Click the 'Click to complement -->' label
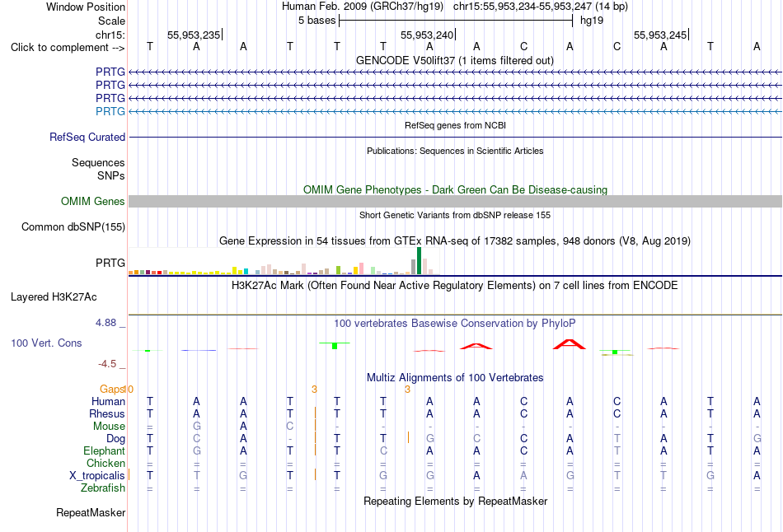Screen dimensions: 783x532 [x=68, y=48]
